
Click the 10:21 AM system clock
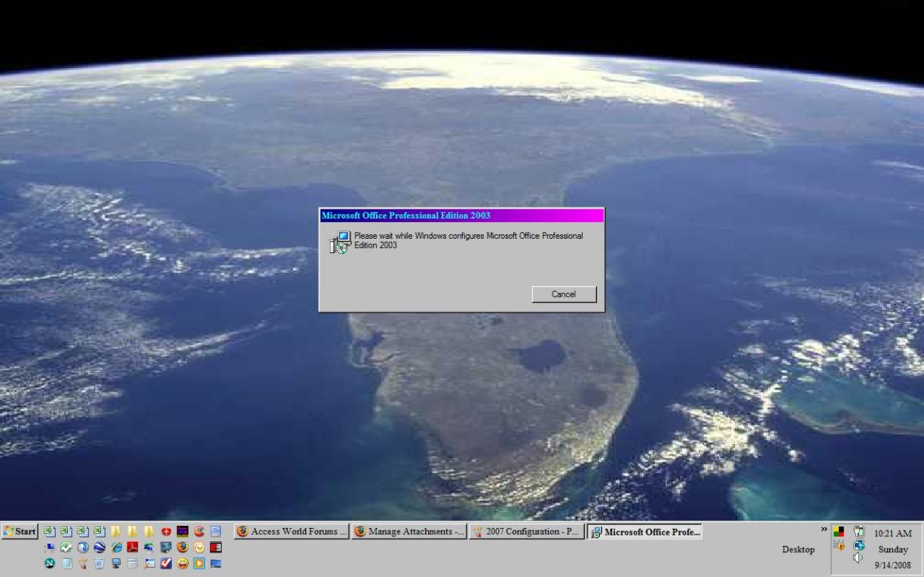[x=893, y=533]
